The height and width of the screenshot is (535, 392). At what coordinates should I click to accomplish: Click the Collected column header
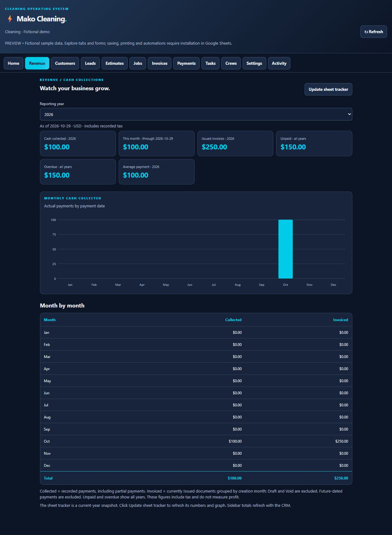(233, 320)
